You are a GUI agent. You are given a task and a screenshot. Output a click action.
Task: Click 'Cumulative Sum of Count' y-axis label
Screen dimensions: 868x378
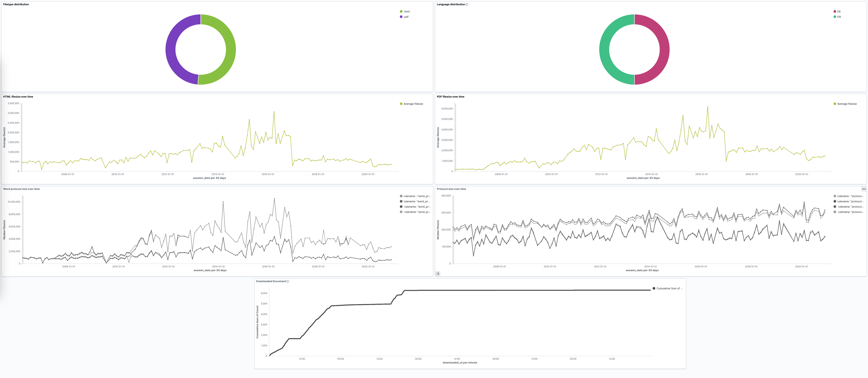257,322
